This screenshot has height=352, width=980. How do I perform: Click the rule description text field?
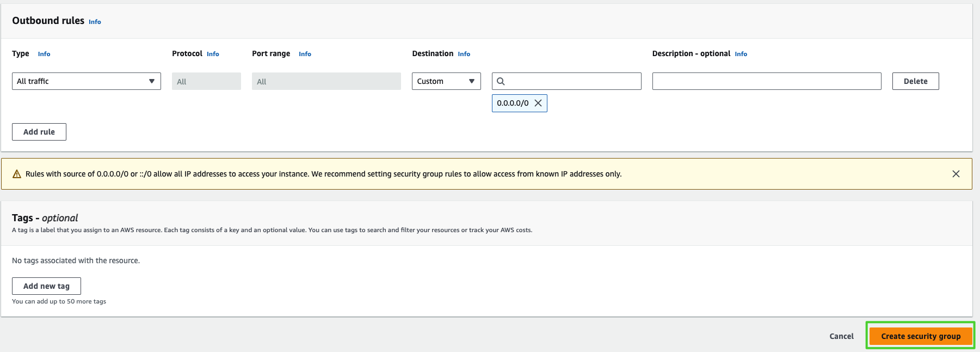tap(766, 81)
